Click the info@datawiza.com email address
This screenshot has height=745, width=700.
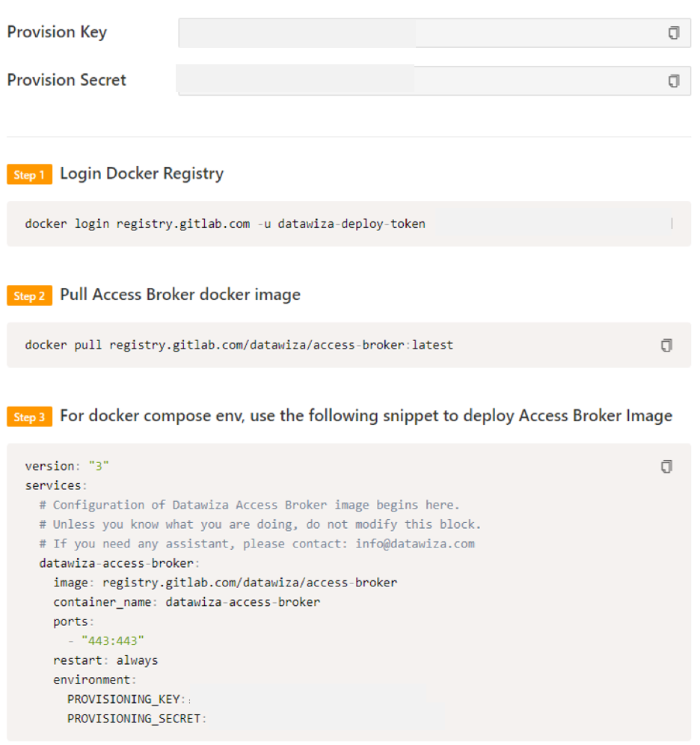[x=415, y=544]
